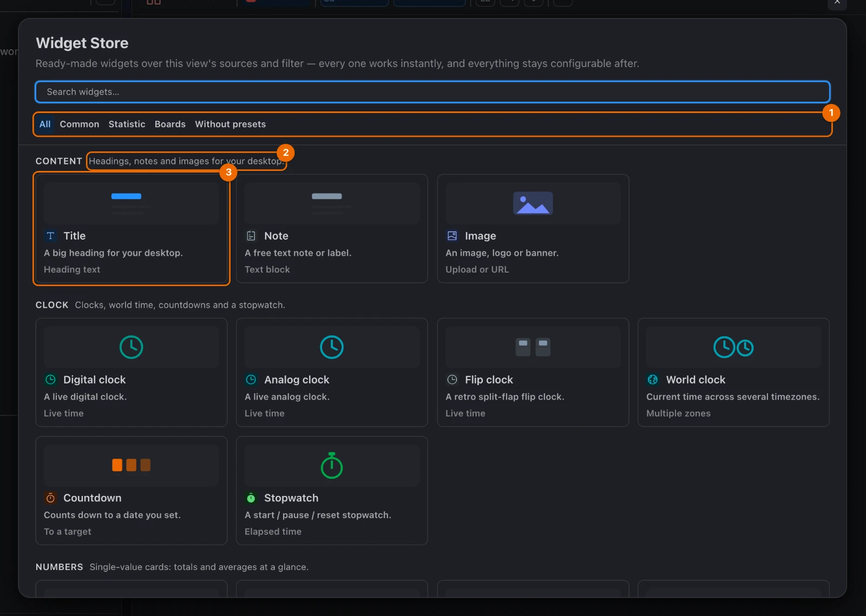Click the Digital clock small clock icon

pyautogui.click(x=50, y=380)
